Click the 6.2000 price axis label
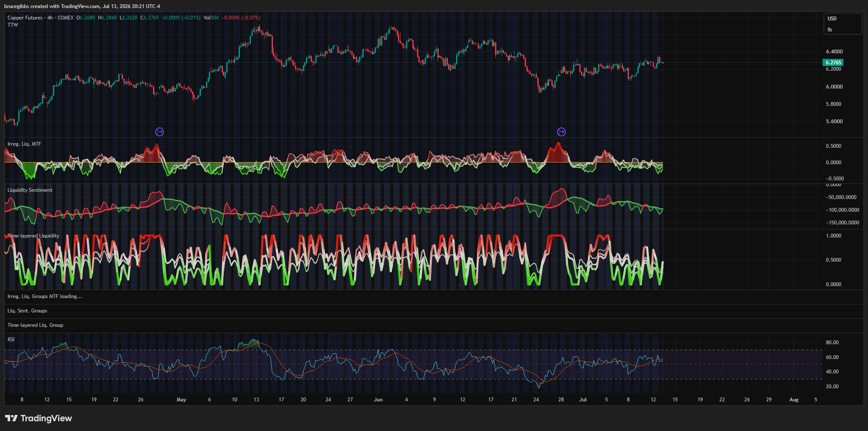The image size is (868, 431). tap(834, 69)
